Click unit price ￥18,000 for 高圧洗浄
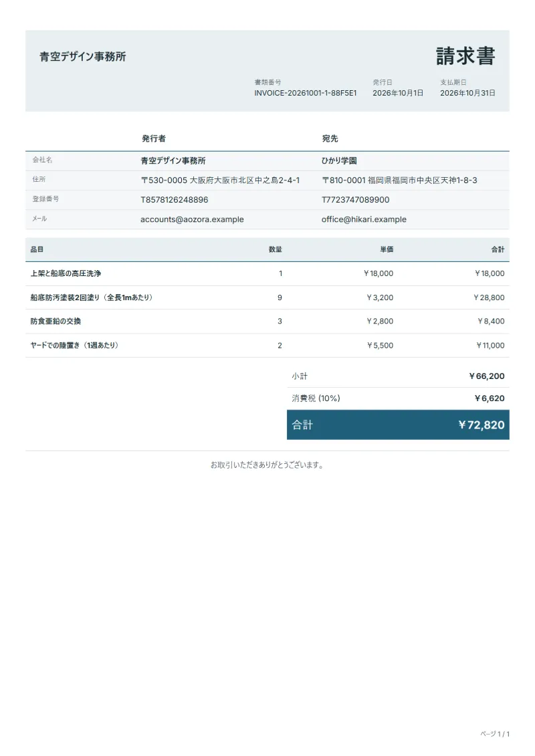The width and height of the screenshot is (535, 756). [x=379, y=273]
